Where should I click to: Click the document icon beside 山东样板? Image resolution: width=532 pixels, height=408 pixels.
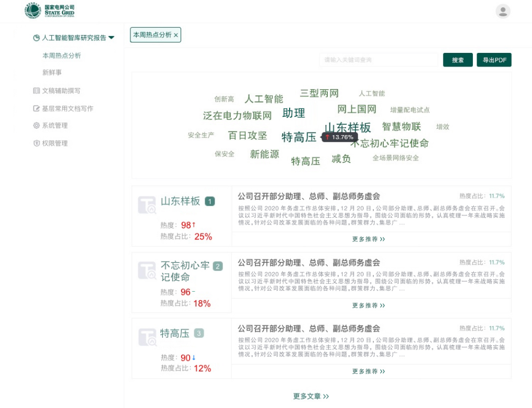tap(147, 205)
